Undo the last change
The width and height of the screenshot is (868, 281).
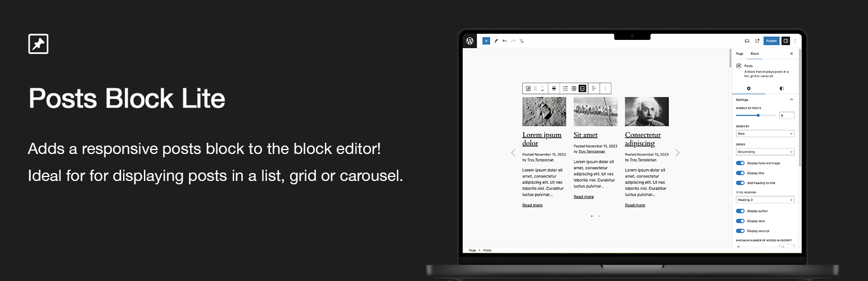coord(504,41)
